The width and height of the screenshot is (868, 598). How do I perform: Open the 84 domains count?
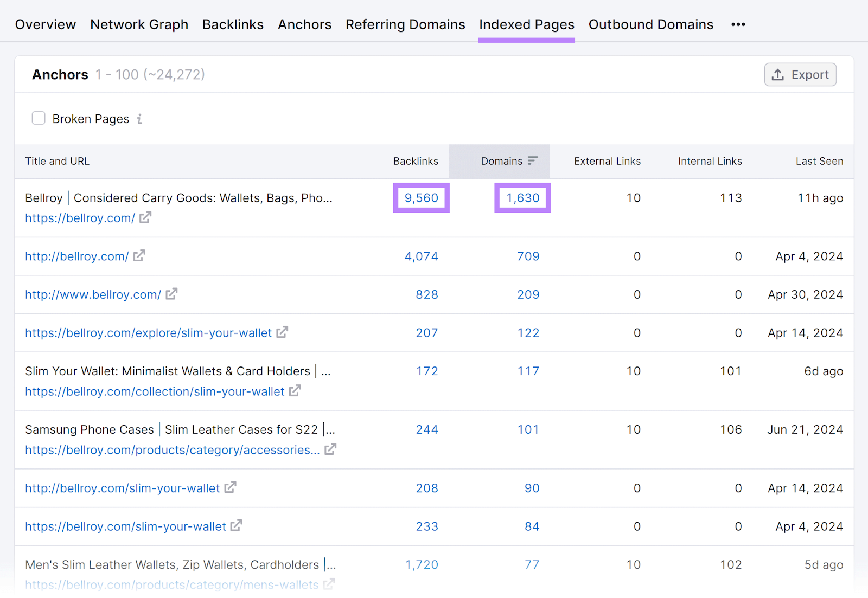(532, 526)
